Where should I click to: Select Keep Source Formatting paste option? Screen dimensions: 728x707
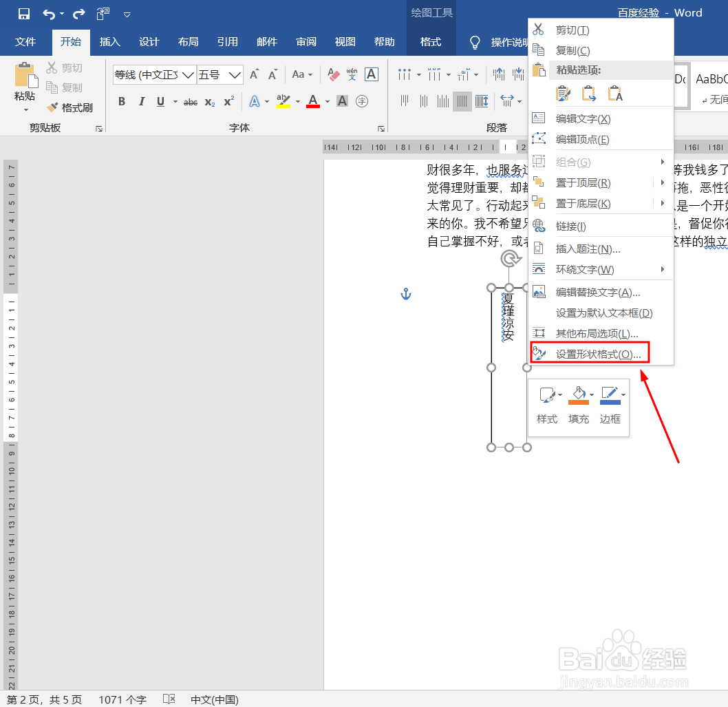pos(564,92)
